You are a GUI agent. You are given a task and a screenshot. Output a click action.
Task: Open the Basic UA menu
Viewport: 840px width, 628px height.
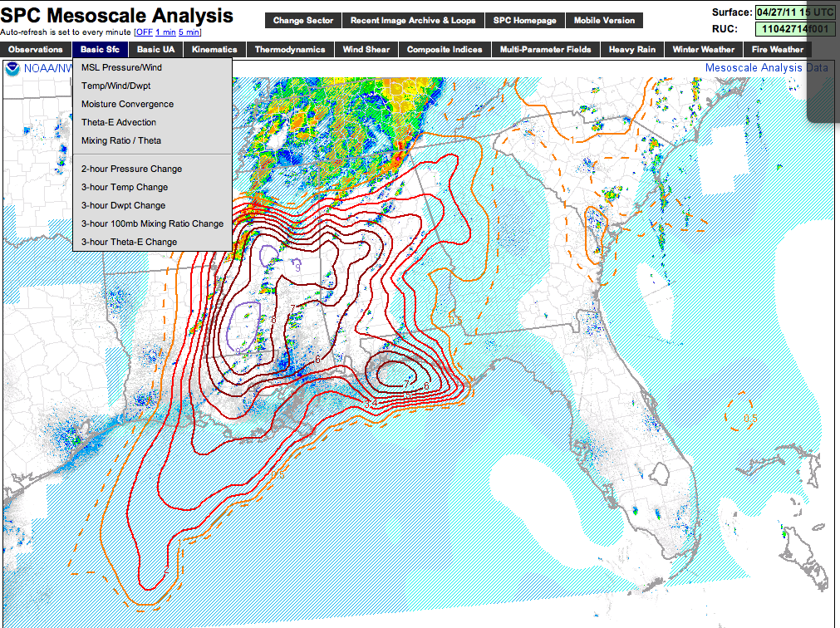[x=155, y=50]
